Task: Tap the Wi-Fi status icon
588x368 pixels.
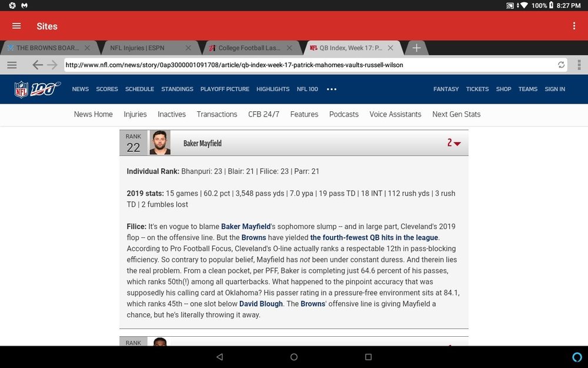Action: click(524, 6)
